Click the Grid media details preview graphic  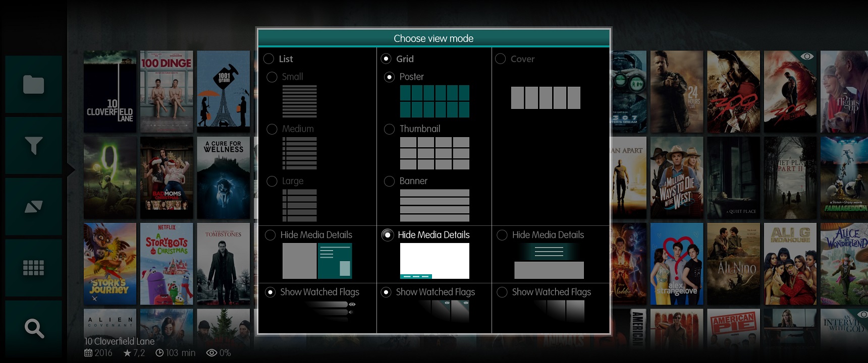pos(435,261)
